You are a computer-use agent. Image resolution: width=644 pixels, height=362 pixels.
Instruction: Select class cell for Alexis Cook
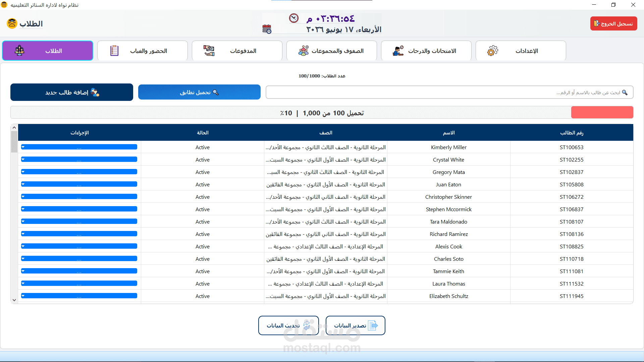pos(326,246)
